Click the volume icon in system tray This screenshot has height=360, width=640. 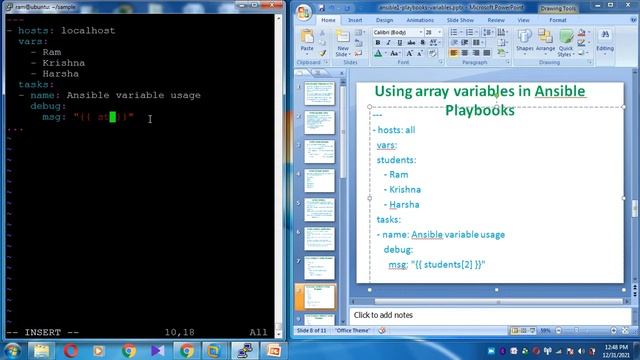click(x=581, y=351)
